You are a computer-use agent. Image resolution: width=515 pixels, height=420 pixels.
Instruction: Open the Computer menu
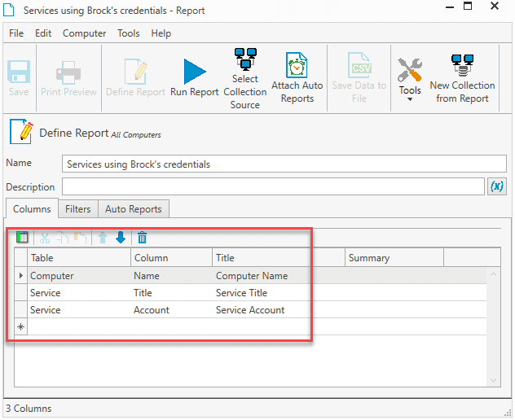click(84, 33)
